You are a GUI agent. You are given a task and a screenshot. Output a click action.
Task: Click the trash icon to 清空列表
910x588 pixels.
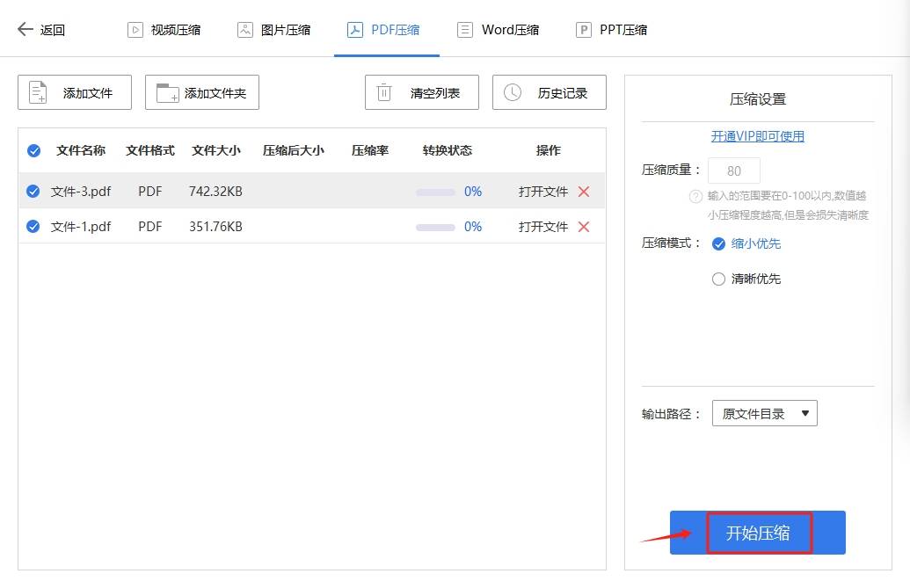pos(384,91)
